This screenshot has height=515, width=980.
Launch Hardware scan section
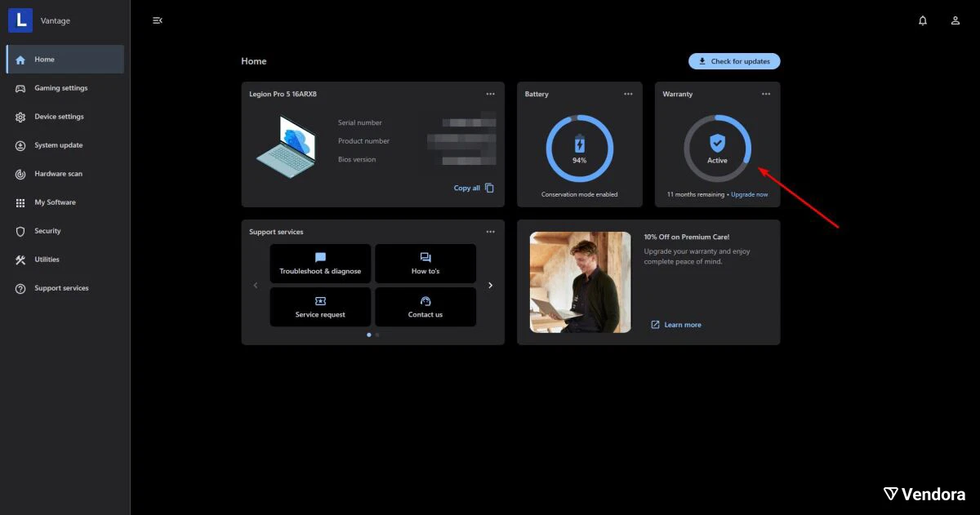(65, 174)
